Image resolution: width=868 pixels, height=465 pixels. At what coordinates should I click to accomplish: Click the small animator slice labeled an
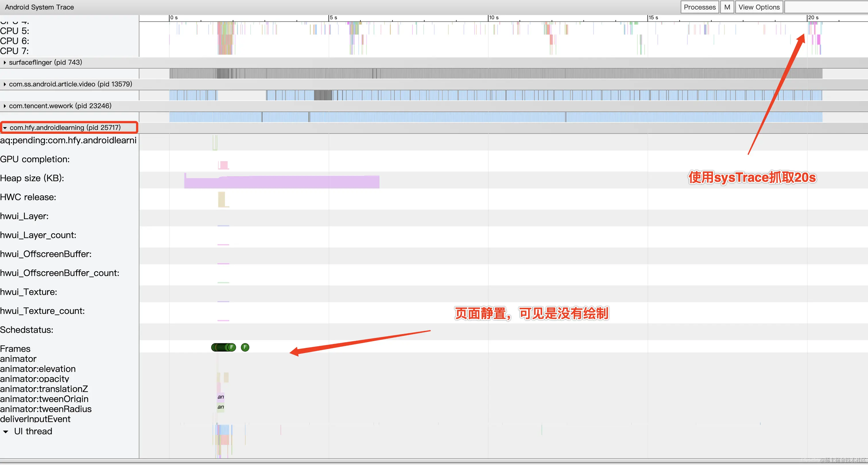click(x=220, y=397)
